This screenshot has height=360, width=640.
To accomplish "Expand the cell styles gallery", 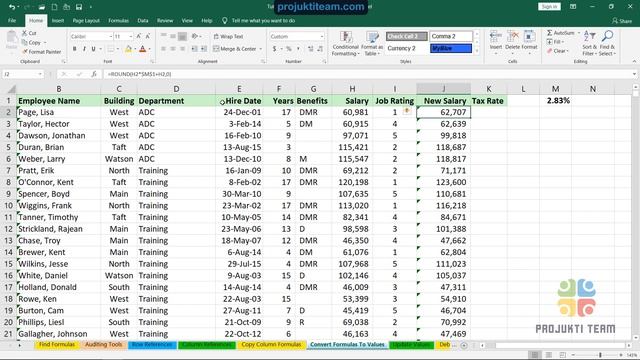I will 477,51.
